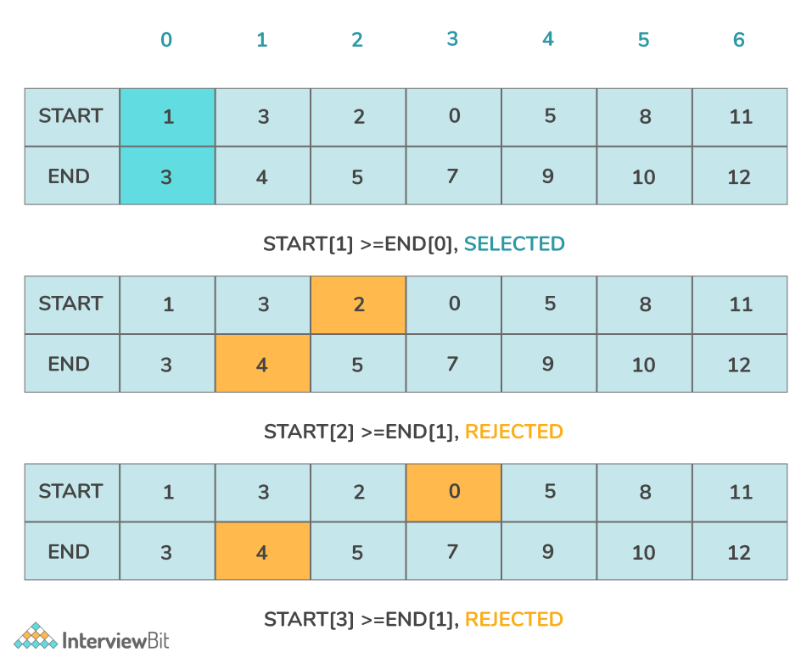Screen dimensions: 812x658
Task: Select END row label in third table
Action: point(70,552)
